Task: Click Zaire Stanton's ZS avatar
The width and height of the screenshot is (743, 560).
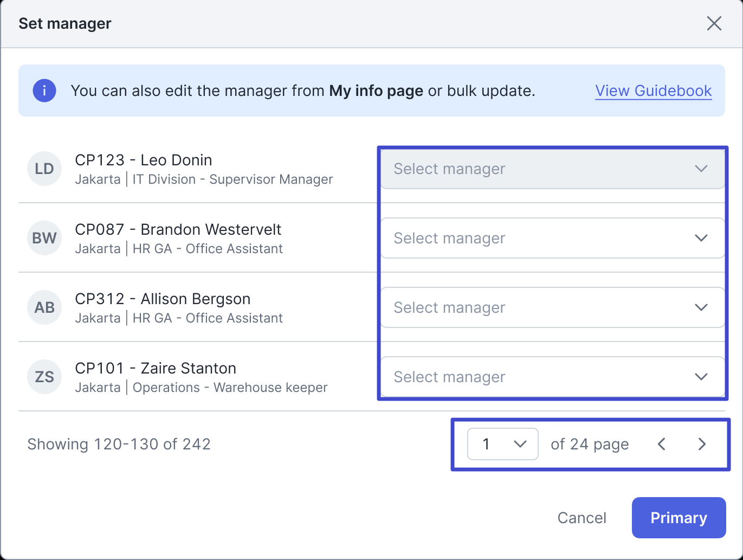Action: (44, 377)
